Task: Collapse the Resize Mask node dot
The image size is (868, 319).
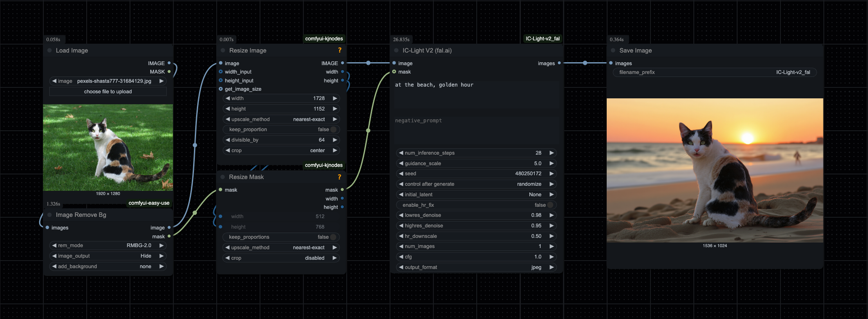Action: (223, 177)
